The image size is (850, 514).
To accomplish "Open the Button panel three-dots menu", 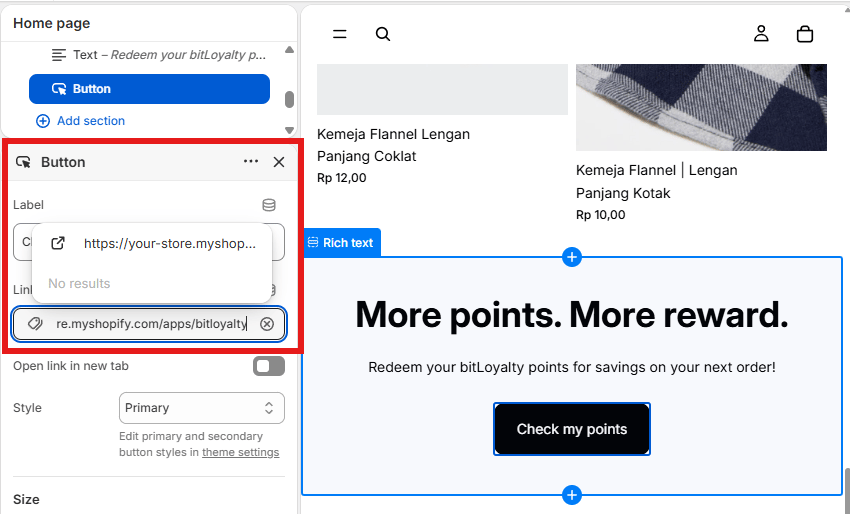I will [250, 162].
